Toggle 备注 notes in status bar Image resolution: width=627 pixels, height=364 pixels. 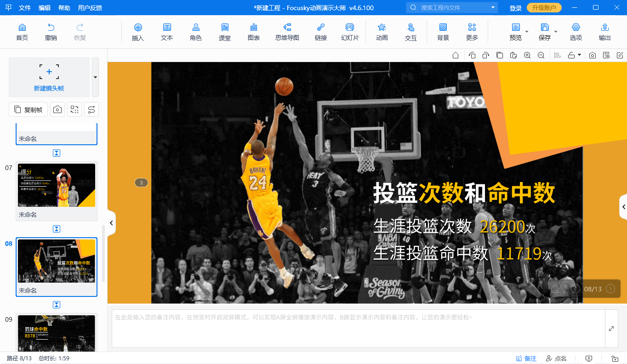tap(526, 358)
